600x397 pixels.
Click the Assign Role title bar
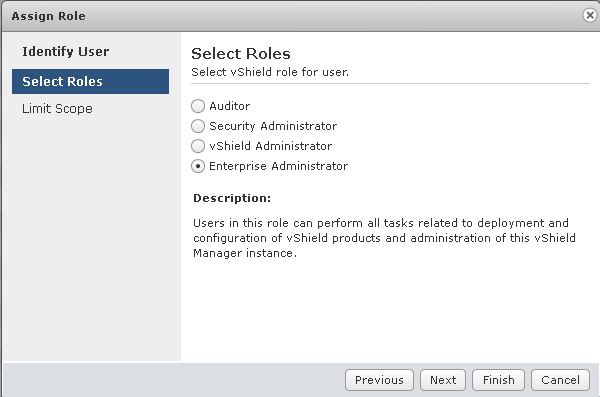click(x=291, y=16)
